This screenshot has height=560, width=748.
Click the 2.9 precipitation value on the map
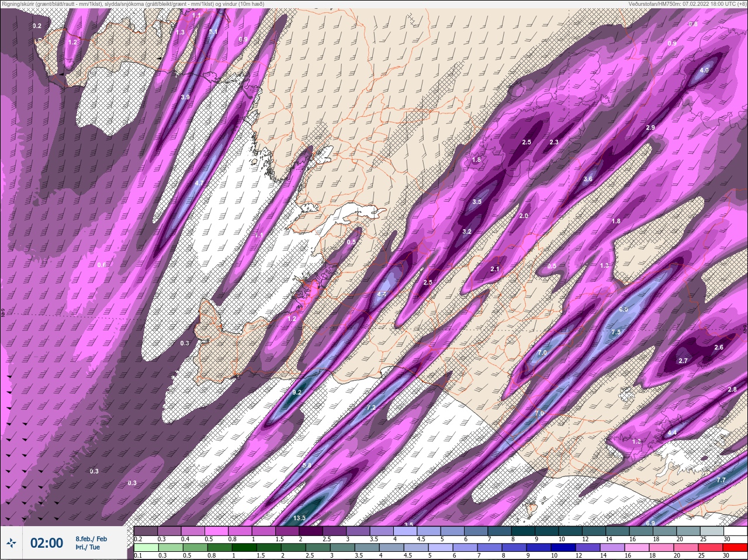click(650, 127)
